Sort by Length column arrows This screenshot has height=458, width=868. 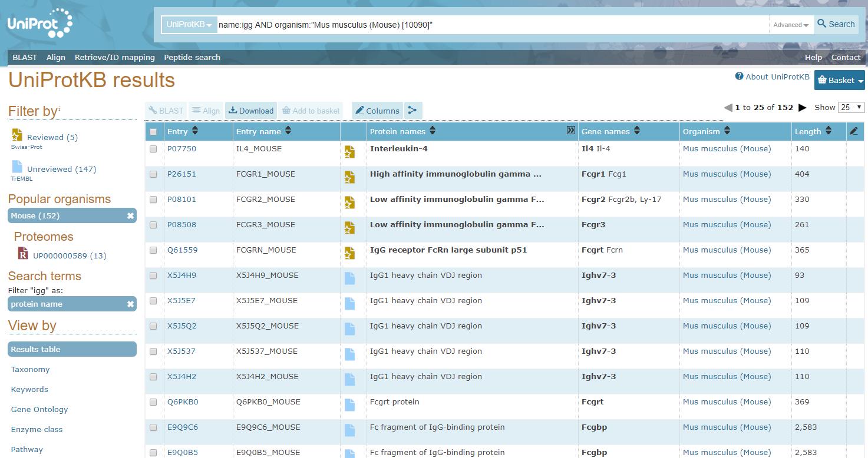(x=828, y=131)
